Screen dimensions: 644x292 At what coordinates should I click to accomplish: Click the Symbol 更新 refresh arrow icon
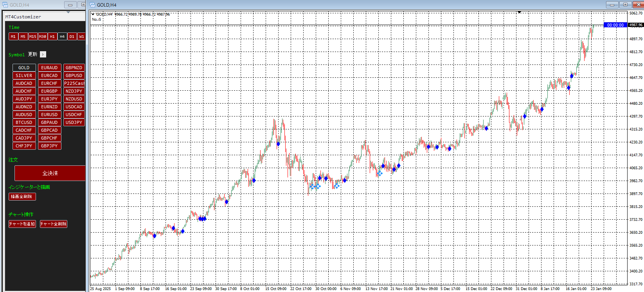(x=43, y=54)
